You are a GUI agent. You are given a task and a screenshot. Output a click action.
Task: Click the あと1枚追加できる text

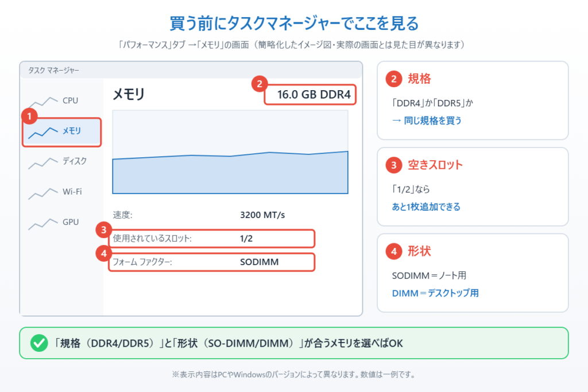tap(426, 207)
